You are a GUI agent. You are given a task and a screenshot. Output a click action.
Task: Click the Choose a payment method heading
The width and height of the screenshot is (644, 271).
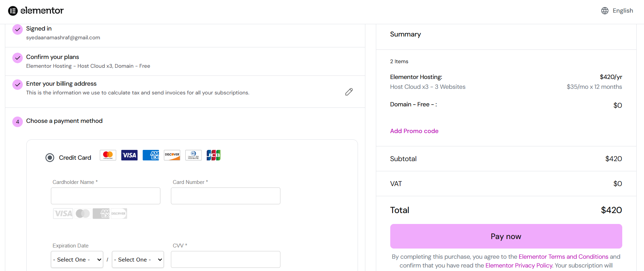pyautogui.click(x=65, y=121)
